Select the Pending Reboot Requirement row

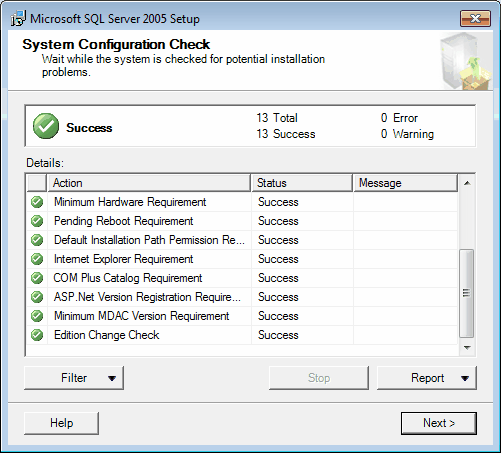click(x=242, y=221)
